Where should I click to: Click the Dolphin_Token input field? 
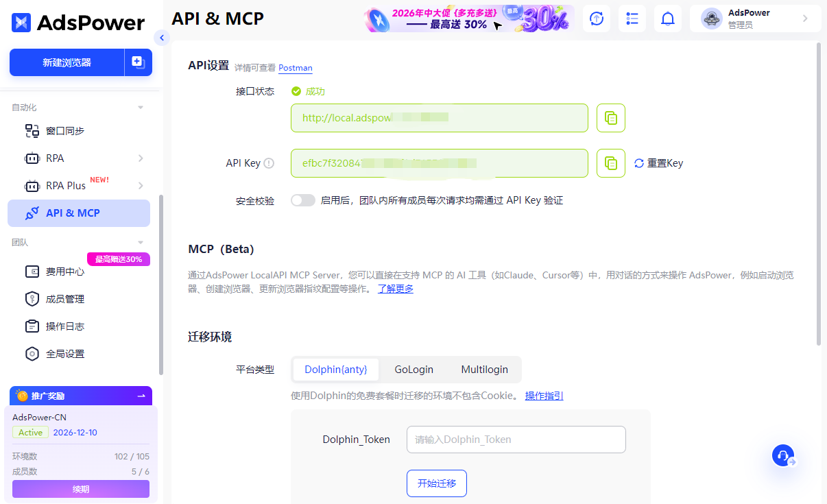coord(516,440)
